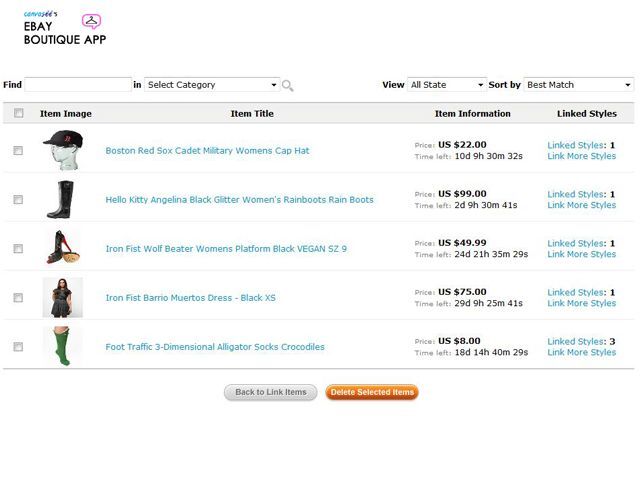Click Link More Styles for Barrio Muertos Dress

[582, 303]
